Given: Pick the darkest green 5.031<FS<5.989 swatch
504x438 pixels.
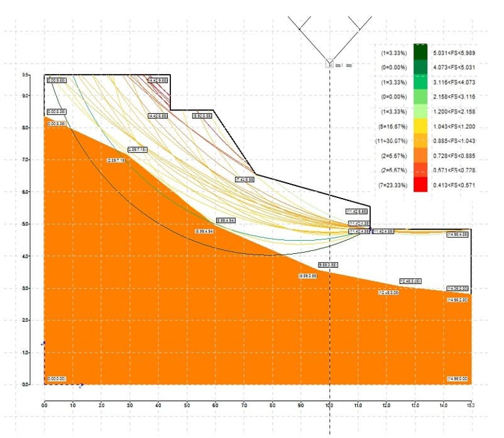Looking at the screenshot, I should pos(420,52).
